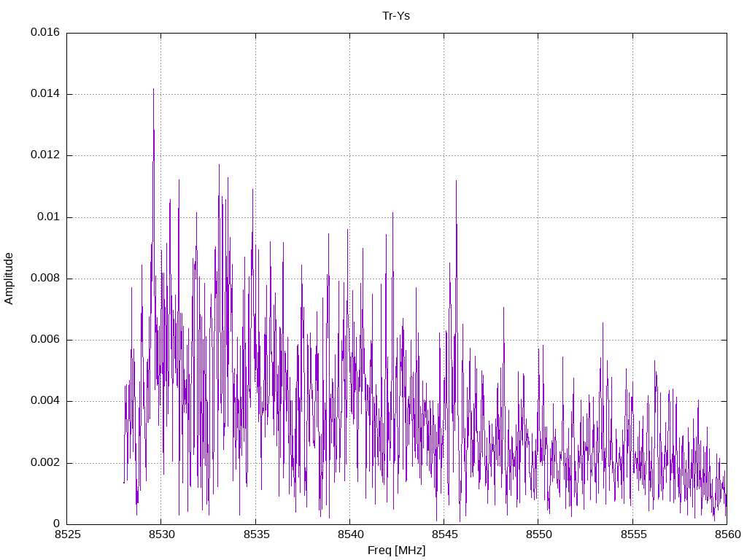This screenshot has width=747, height=560.
Task: Click the 0.01 y-axis tick label
Action: [x=49, y=217]
